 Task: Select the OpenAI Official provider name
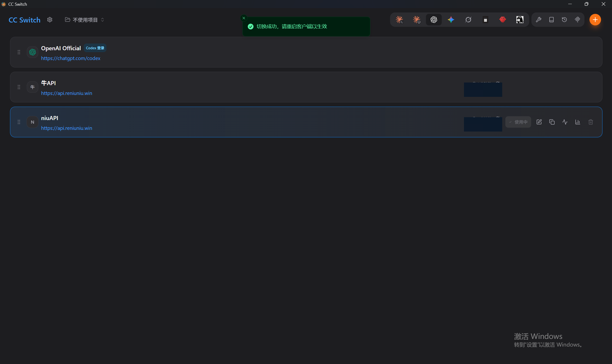coord(61,48)
